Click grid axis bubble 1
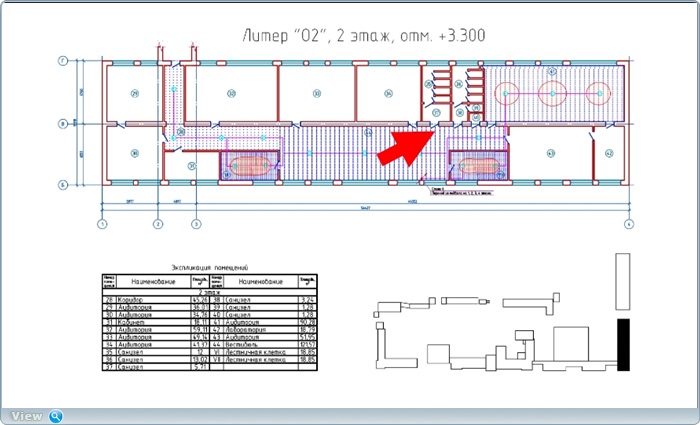The image size is (700, 425). [102, 224]
